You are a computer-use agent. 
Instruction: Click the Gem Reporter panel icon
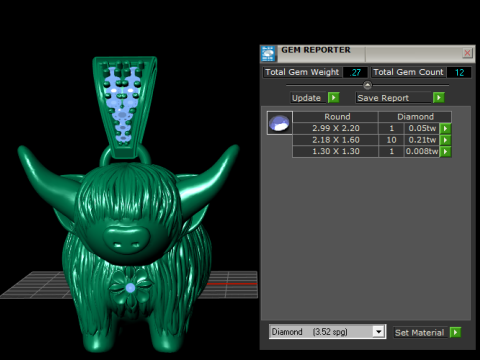click(268, 54)
